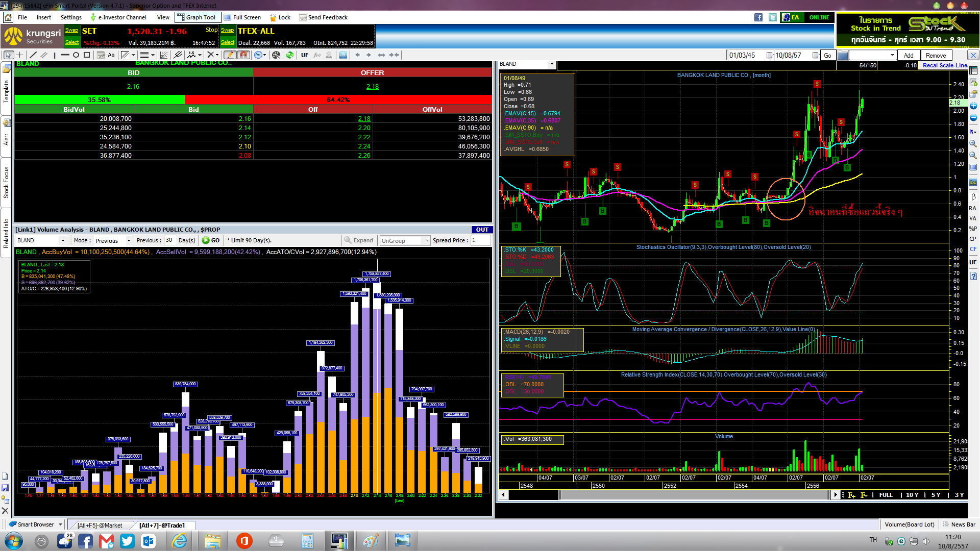980x551 pixels.
Task: Switch to Full Screen mode
Action: coord(243,17)
